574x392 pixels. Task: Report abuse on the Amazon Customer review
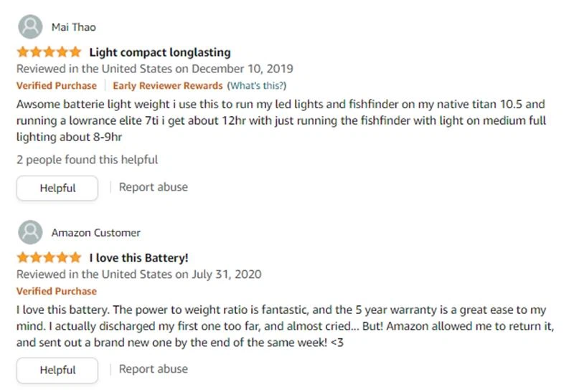tap(153, 369)
